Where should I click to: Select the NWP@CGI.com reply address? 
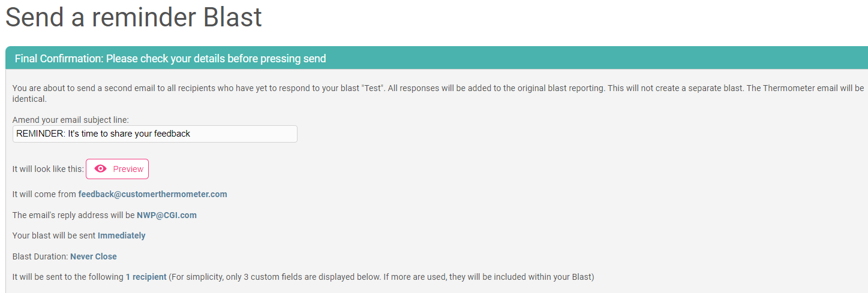click(x=167, y=215)
